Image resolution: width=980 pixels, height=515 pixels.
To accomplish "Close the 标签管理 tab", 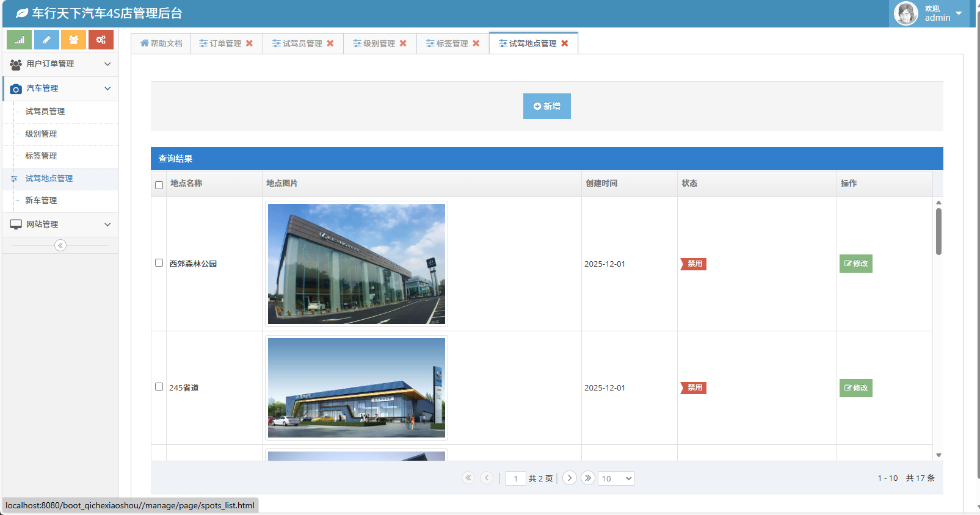I will click(476, 43).
